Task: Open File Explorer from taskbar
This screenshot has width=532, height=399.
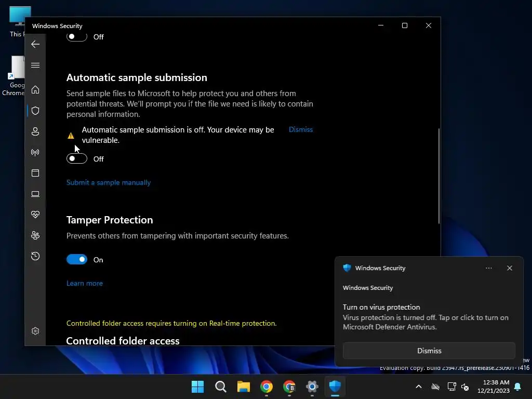Action: (x=243, y=387)
